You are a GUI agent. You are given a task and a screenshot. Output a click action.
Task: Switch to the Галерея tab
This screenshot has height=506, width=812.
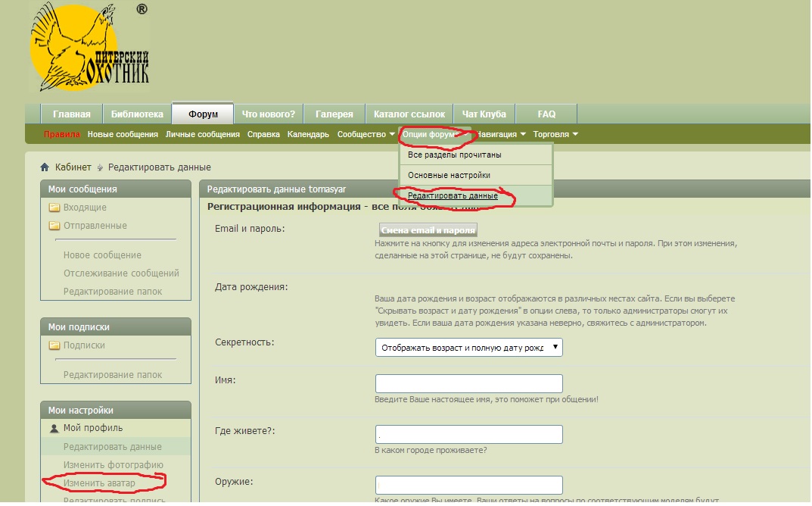[334, 114]
